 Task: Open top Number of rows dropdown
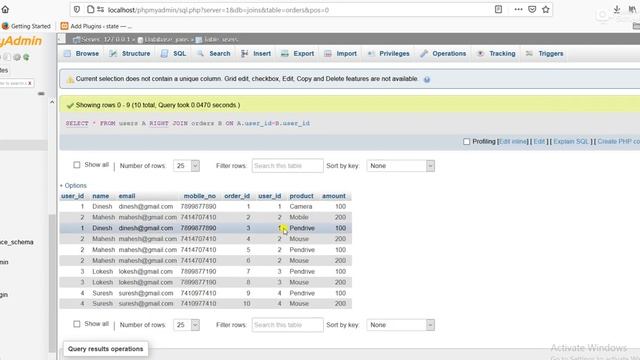(187, 166)
